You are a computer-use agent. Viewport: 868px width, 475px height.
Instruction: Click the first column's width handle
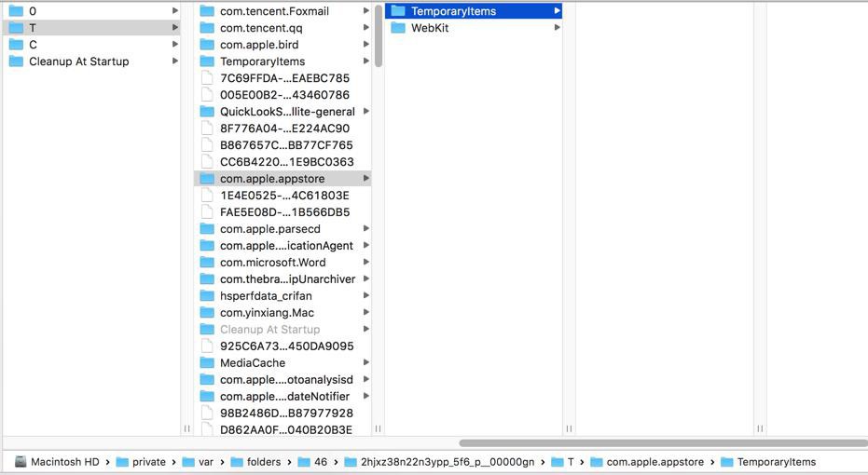point(186,428)
